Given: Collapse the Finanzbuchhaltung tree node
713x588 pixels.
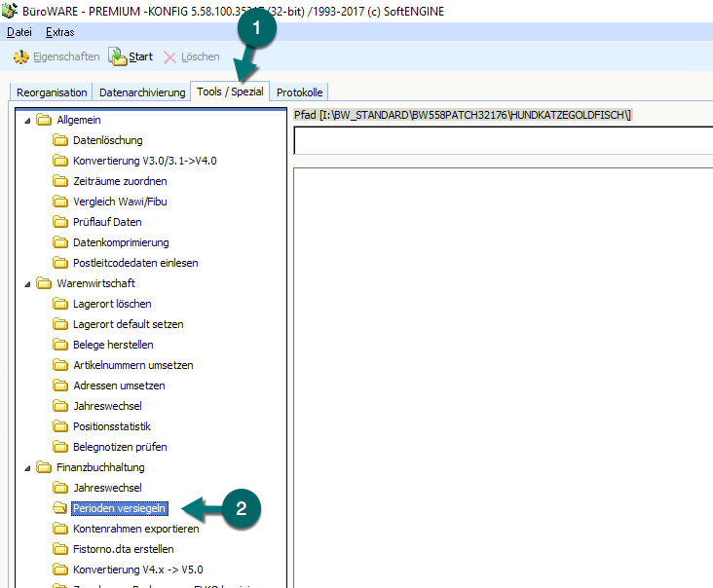Looking at the screenshot, I should (x=23, y=467).
